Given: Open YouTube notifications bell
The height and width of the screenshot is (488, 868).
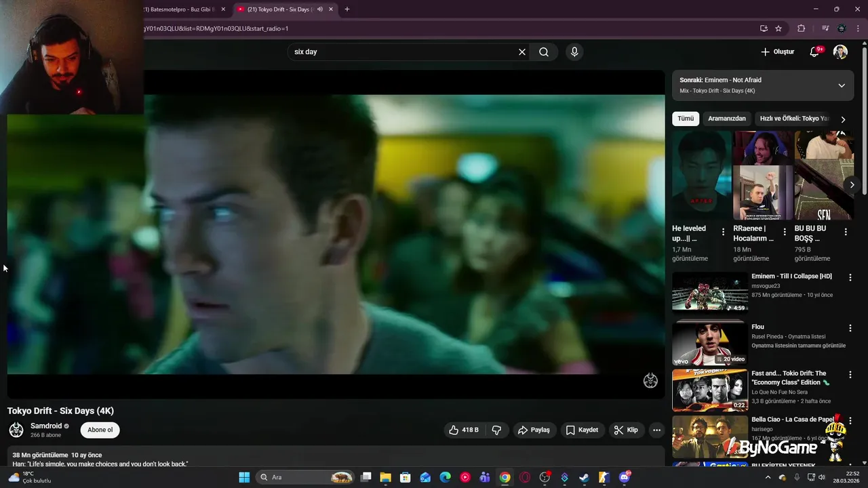Looking at the screenshot, I should pos(816,52).
